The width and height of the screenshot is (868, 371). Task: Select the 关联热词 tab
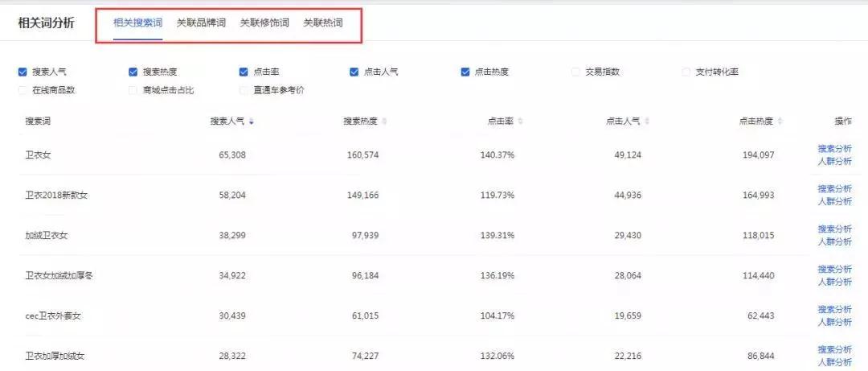click(322, 23)
